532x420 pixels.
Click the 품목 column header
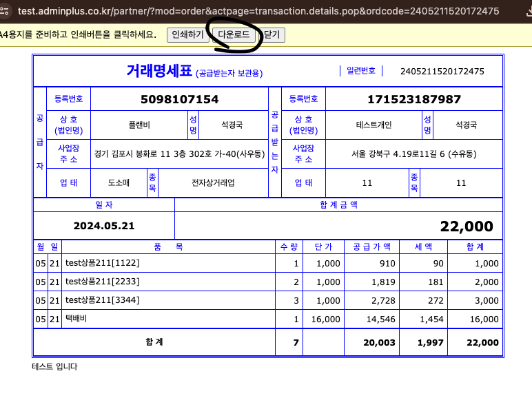pos(168,246)
